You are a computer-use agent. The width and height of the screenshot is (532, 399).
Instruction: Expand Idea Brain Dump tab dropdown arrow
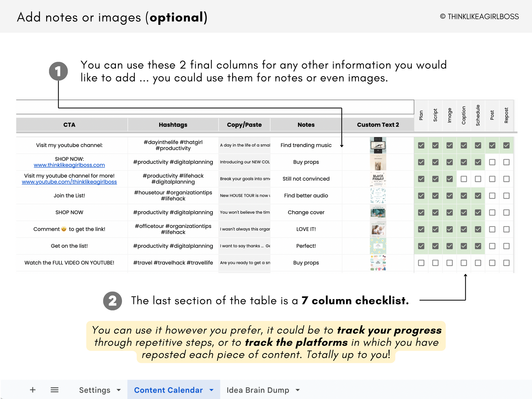pos(298,390)
